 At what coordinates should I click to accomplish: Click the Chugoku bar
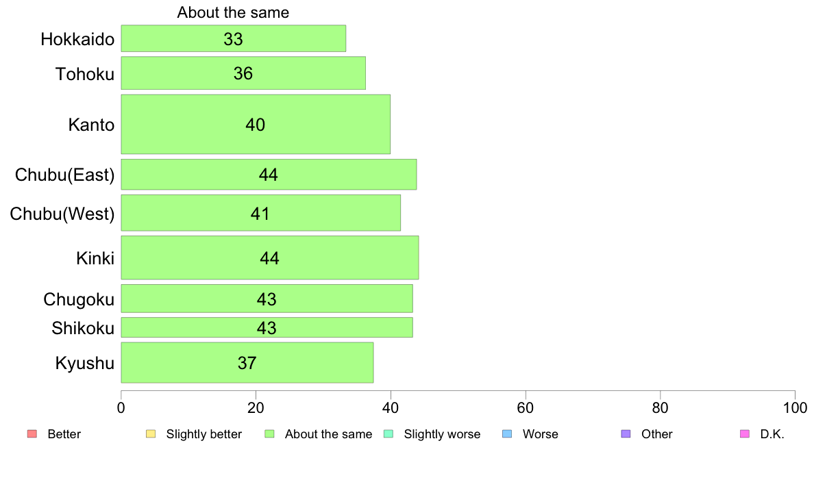(x=267, y=299)
